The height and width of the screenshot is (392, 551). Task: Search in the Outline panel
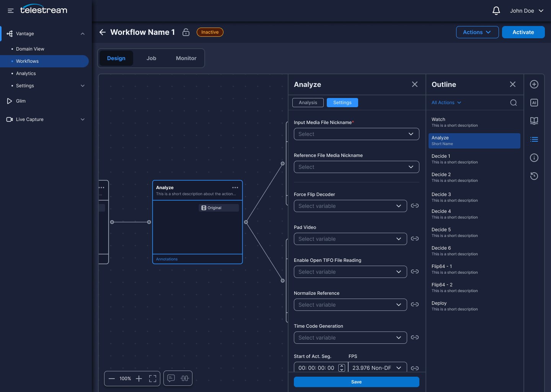514,103
